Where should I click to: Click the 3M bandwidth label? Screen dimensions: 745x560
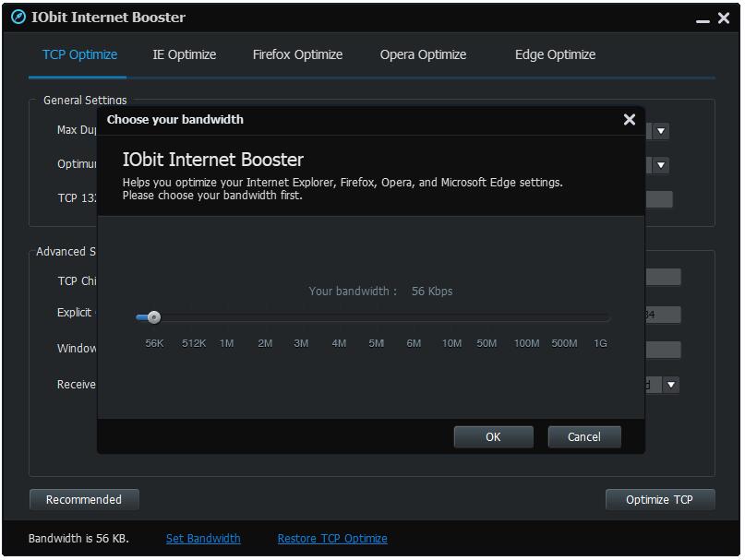point(301,343)
